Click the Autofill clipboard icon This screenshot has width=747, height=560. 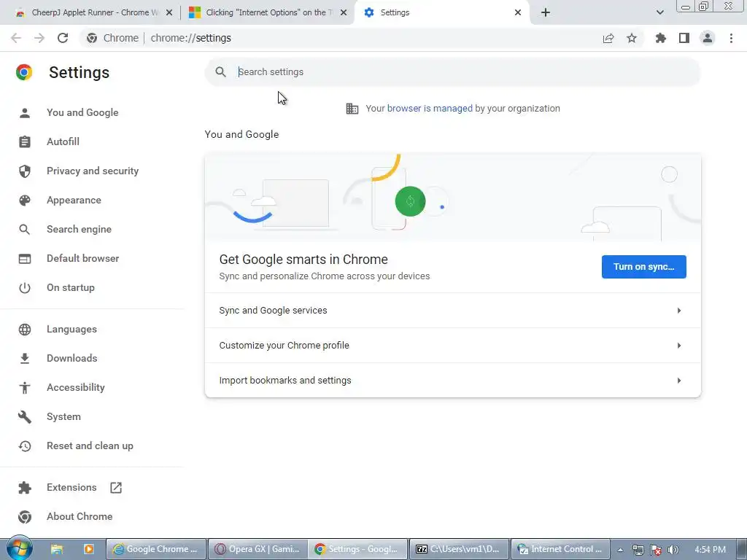(25, 142)
